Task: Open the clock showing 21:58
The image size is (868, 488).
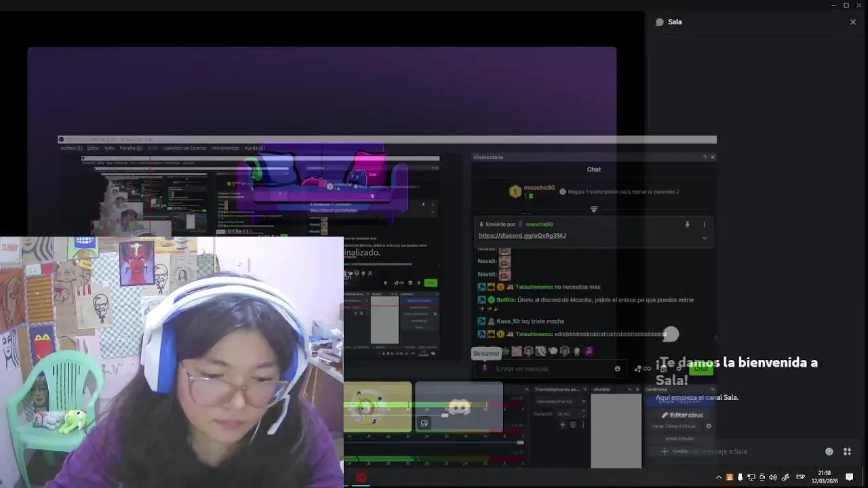Action: click(824, 477)
